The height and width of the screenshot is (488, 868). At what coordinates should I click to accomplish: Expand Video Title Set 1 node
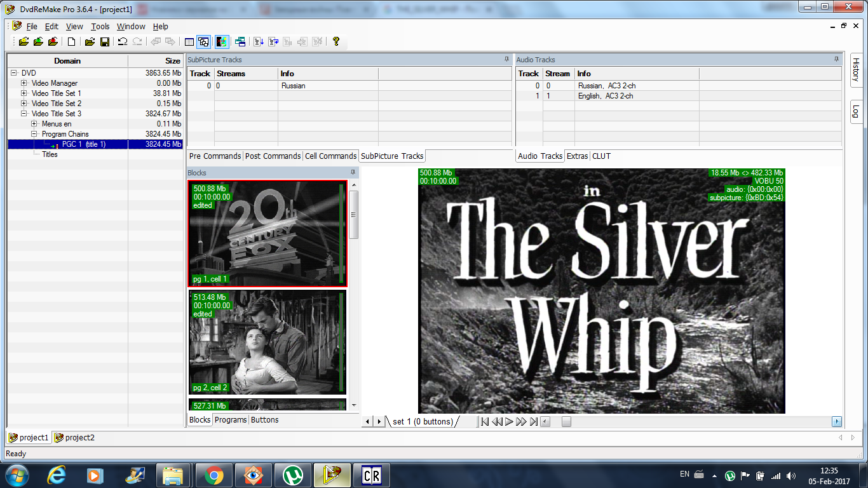click(x=24, y=93)
